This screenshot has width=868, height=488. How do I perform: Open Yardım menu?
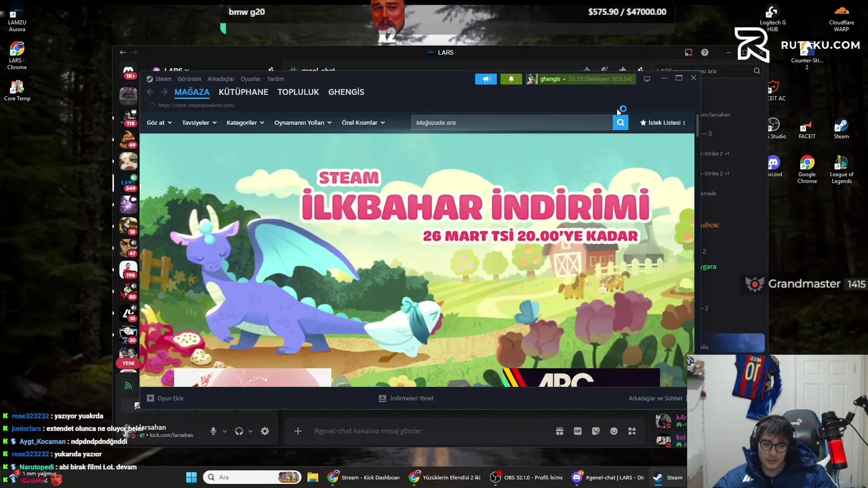click(275, 79)
